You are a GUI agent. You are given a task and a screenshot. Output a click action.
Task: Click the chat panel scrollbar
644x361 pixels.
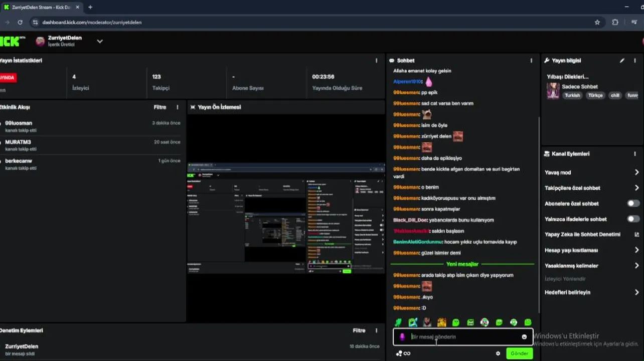pyautogui.click(x=539, y=216)
